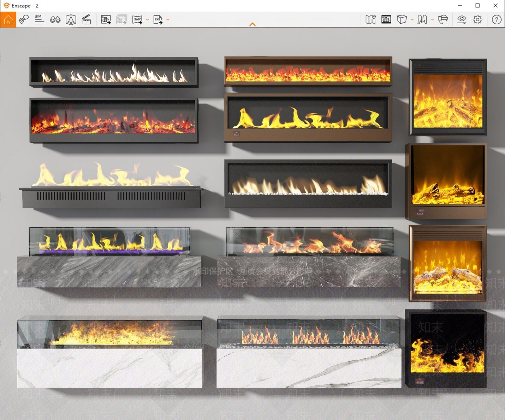Open Manage Views map pin icon
505x420 pixels.
click(x=24, y=20)
